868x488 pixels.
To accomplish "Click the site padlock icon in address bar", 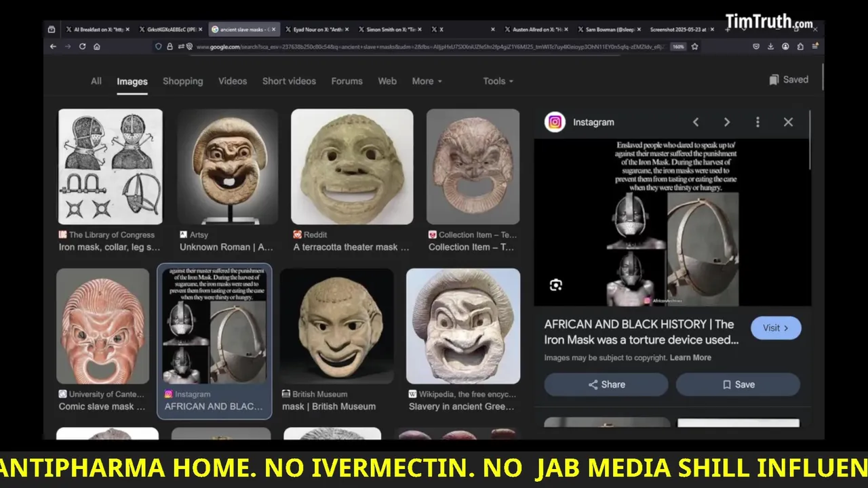I will coord(170,47).
